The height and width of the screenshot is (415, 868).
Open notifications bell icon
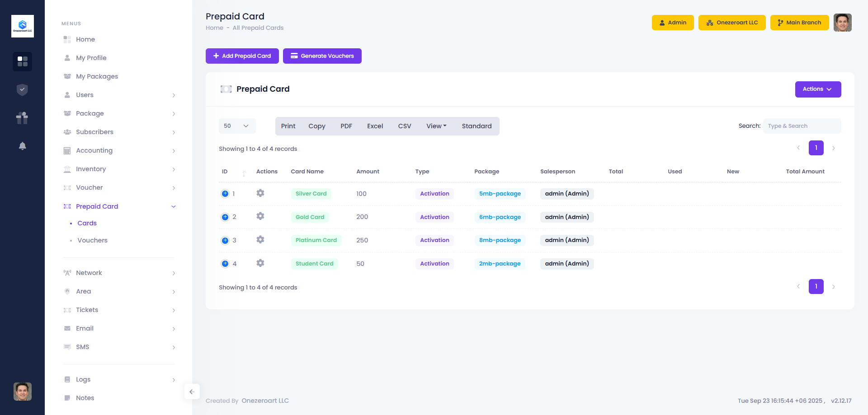22,146
